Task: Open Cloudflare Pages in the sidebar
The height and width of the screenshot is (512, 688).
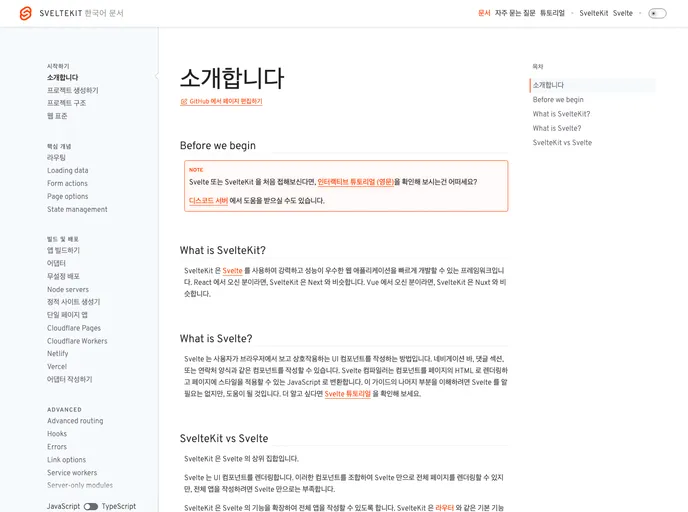Action: pyautogui.click(x=74, y=328)
